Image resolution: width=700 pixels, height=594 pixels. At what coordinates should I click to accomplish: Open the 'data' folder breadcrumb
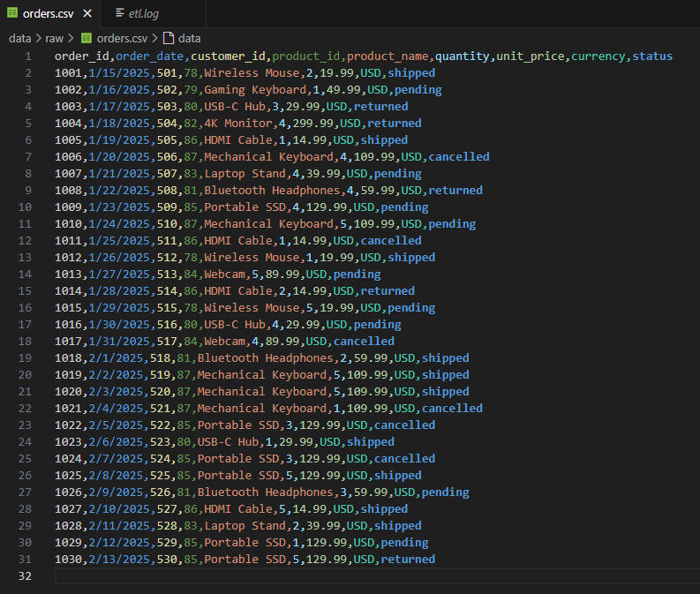tap(19, 38)
